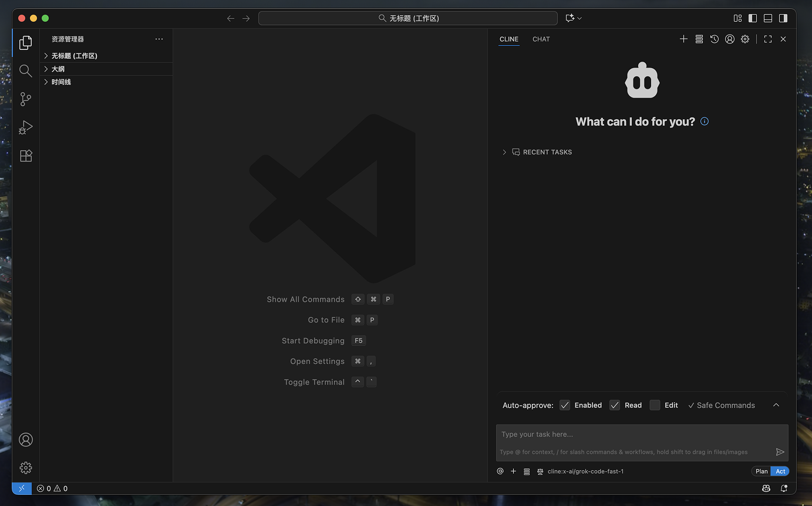The width and height of the screenshot is (812, 506).
Task: Open Accounts menu in the activity bar
Action: click(26, 440)
